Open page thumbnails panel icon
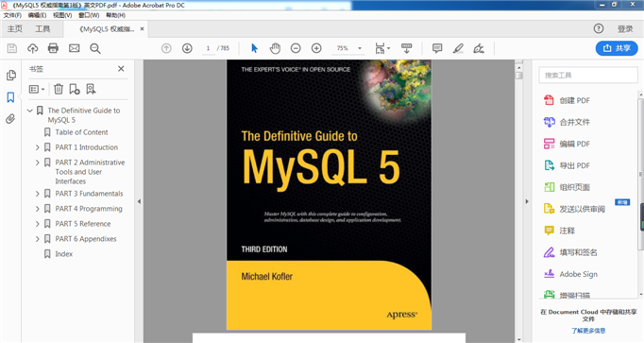The height and width of the screenshot is (343, 644). (11, 76)
